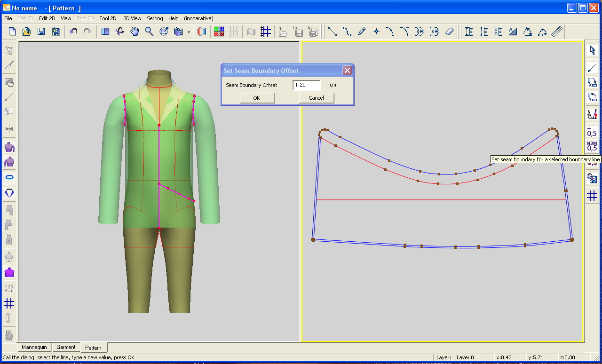Toggle the grid icon on right toolbar
Viewport: 602px width, 364px height.
tap(592, 196)
